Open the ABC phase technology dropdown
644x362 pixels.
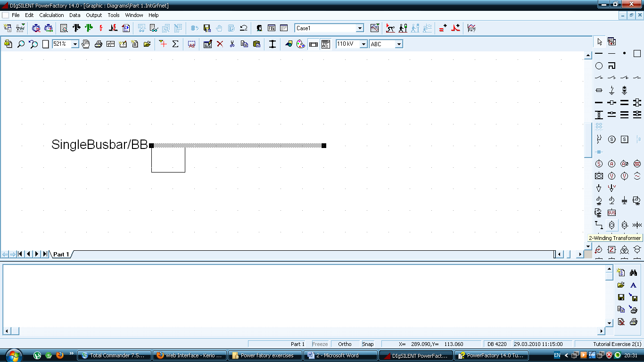[399, 44]
